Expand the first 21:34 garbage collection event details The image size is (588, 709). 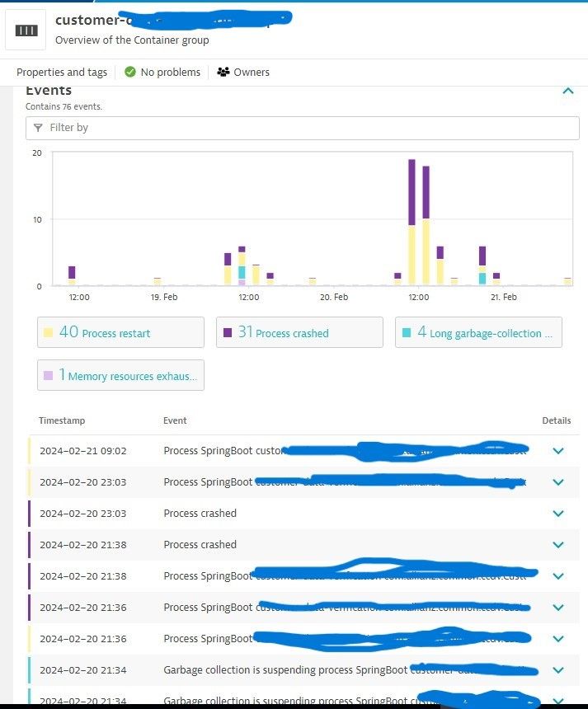[558, 670]
